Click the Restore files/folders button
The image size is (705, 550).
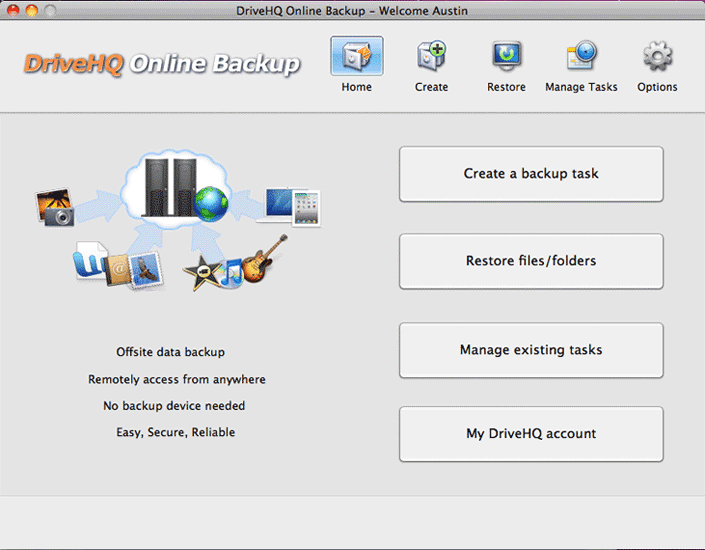531,261
